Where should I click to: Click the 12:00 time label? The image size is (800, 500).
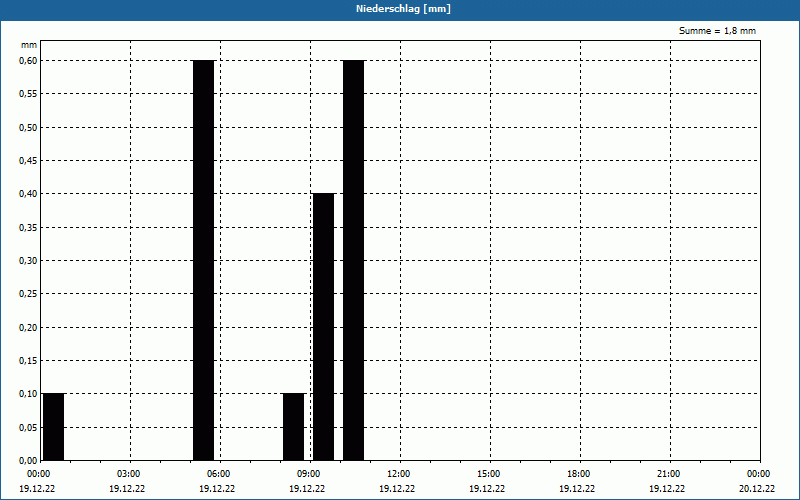(x=399, y=474)
